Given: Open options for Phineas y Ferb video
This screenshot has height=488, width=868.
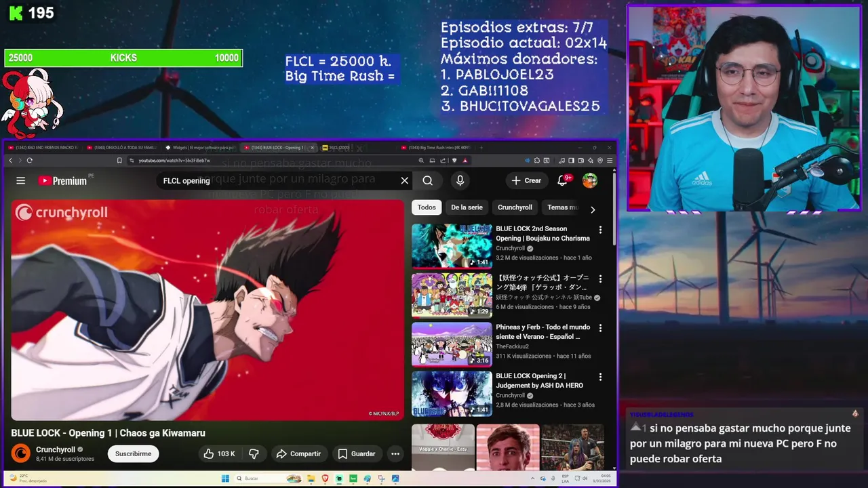Looking at the screenshot, I should (x=600, y=328).
